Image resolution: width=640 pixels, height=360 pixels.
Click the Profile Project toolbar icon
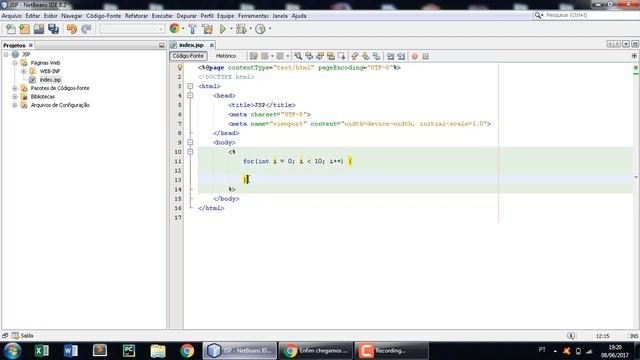pyautogui.click(x=260, y=29)
